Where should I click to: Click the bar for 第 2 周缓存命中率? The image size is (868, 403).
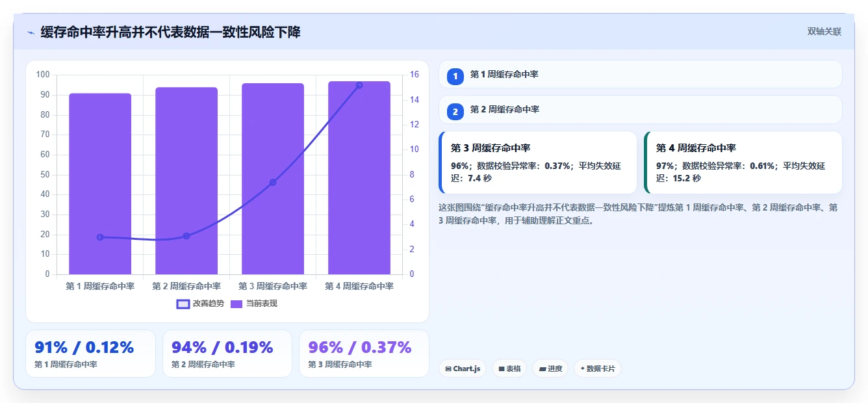click(x=186, y=181)
